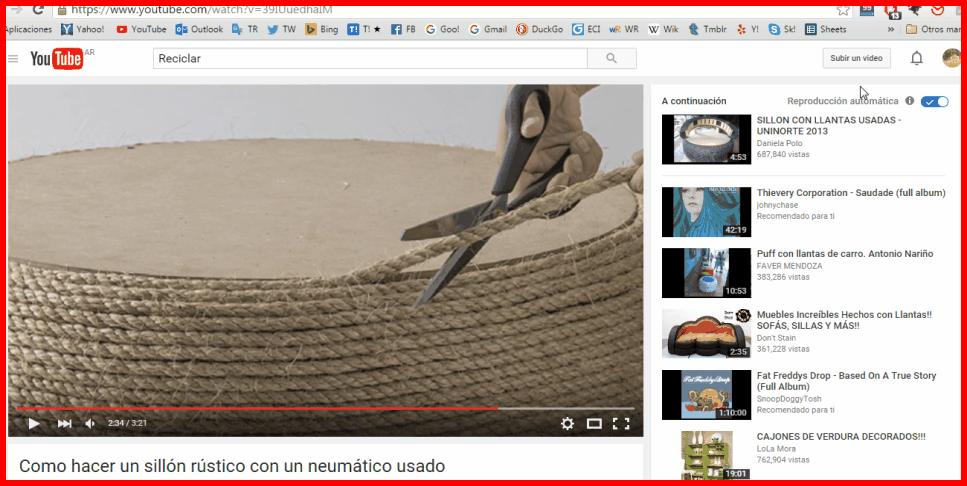The height and width of the screenshot is (486, 967).
Task: Open the notifications bell
Action: coord(916,58)
